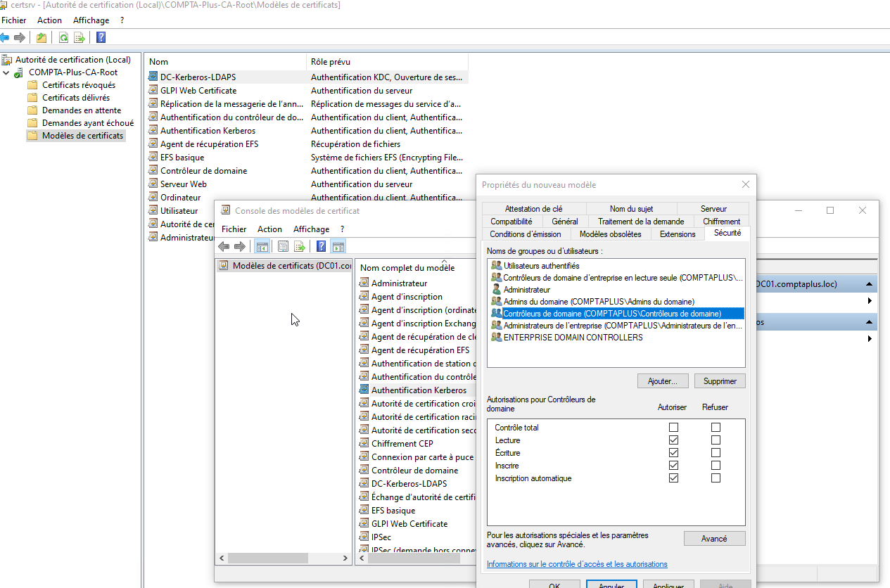Click the Export list icon in the certsrv toolbar
The height and width of the screenshot is (588, 890).
[80, 38]
